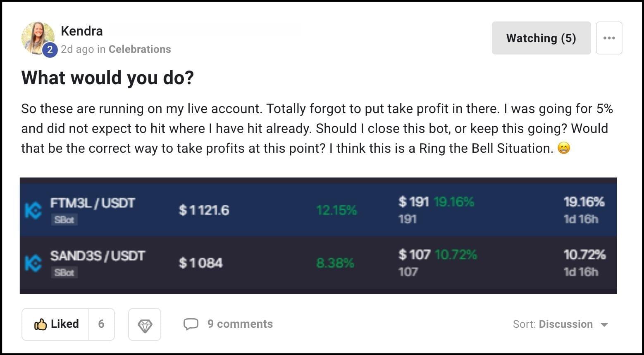Select the FTM3L/USDT pair name
This screenshot has width=644, height=355.
pyautogui.click(x=93, y=203)
